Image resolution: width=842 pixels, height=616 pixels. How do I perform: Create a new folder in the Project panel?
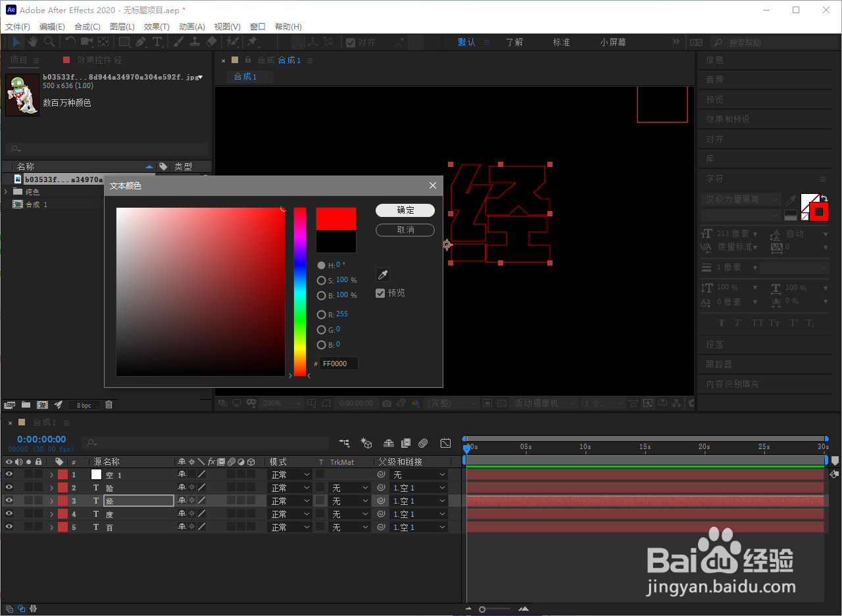[x=26, y=404]
